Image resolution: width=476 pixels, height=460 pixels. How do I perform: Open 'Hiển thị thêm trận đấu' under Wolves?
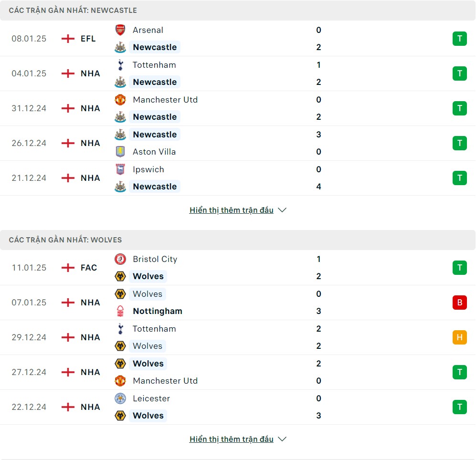click(232, 439)
